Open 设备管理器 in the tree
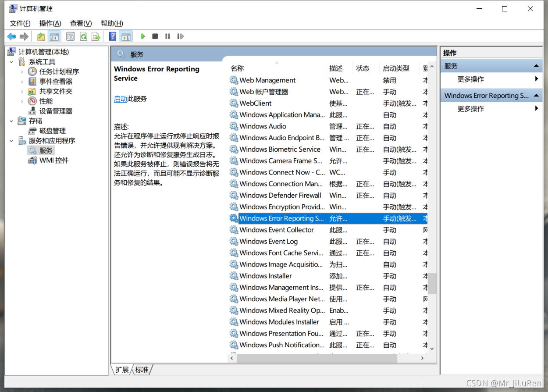 point(56,111)
